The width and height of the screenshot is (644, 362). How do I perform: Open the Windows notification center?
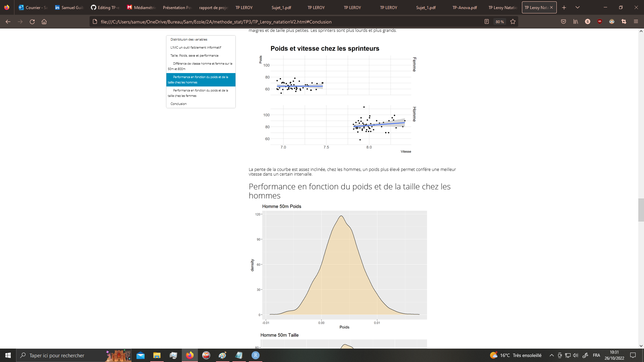pos(633,355)
